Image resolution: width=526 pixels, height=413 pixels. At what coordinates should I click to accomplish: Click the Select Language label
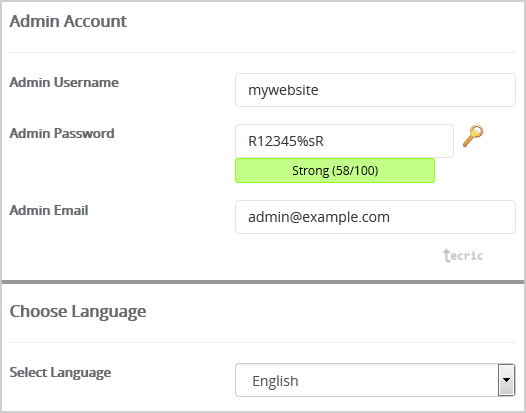tap(60, 373)
